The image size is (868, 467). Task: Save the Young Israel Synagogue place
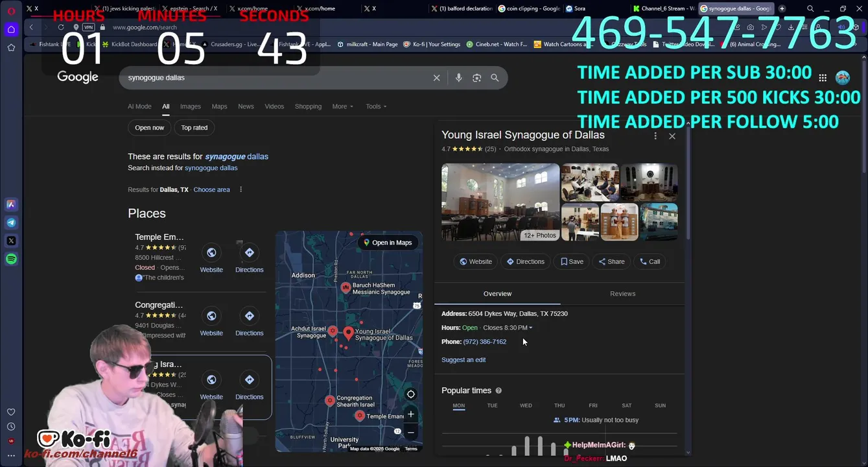click(572, 261)
